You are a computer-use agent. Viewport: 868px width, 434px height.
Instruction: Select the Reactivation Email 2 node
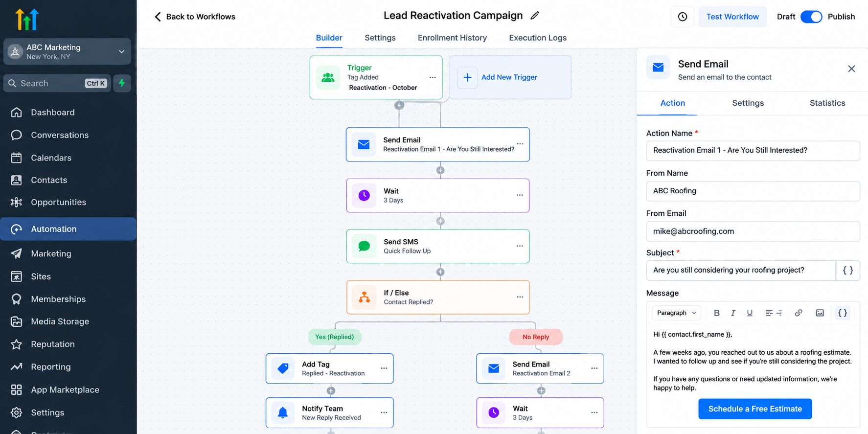540,368
